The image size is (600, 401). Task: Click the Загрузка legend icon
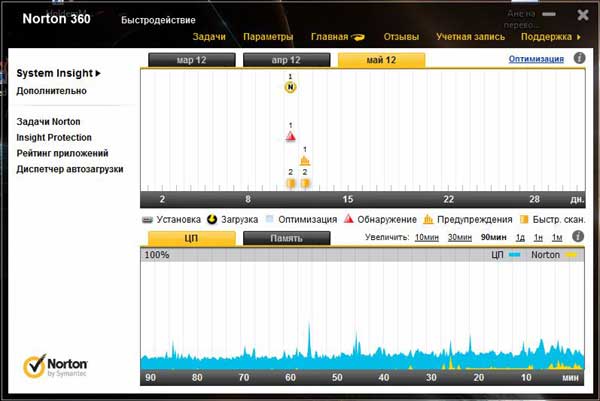click(212, 219)
